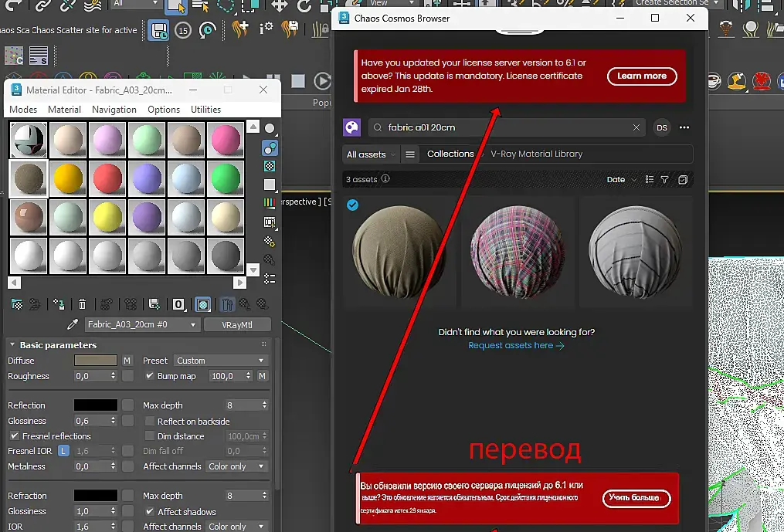Image resolution: width=784 pixels, height=532 pixels.
Task: Open the three-dots menu in Cosmos Browser
Action: coord(684,127)
